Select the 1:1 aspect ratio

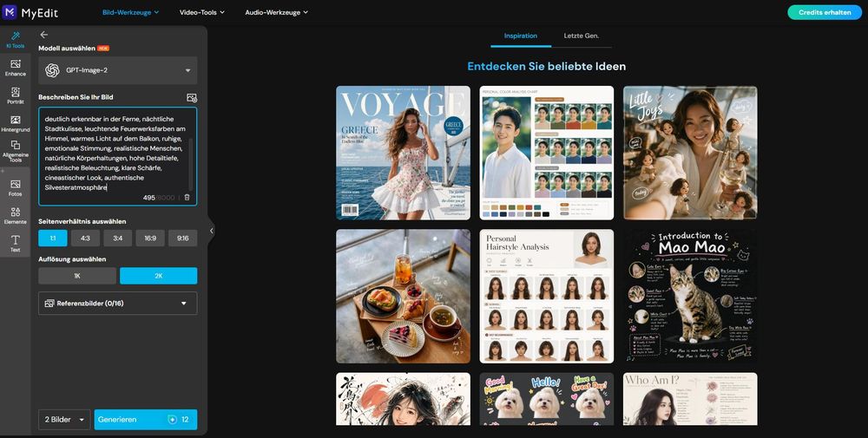(53, 239)
